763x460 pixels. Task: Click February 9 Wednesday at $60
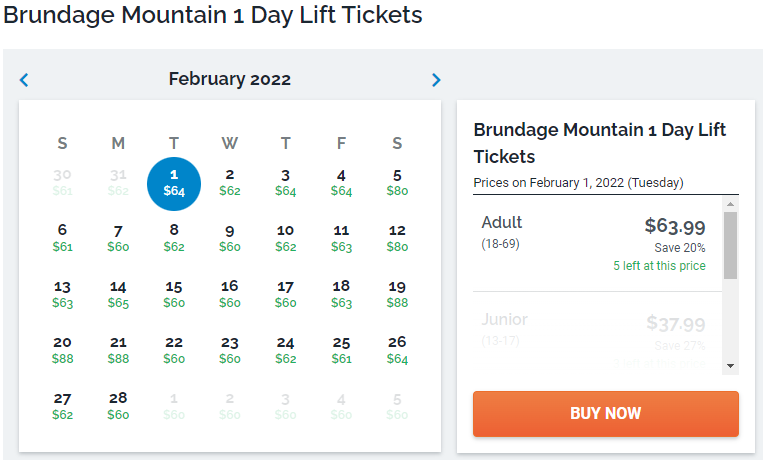click(230, 238)
